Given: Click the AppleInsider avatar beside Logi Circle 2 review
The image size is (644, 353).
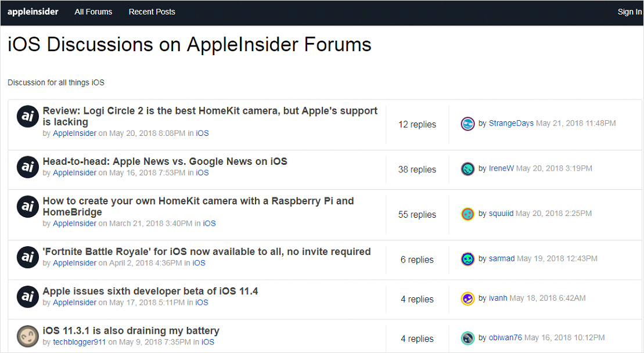Looking at the screenshot, I should click(27, 117).
